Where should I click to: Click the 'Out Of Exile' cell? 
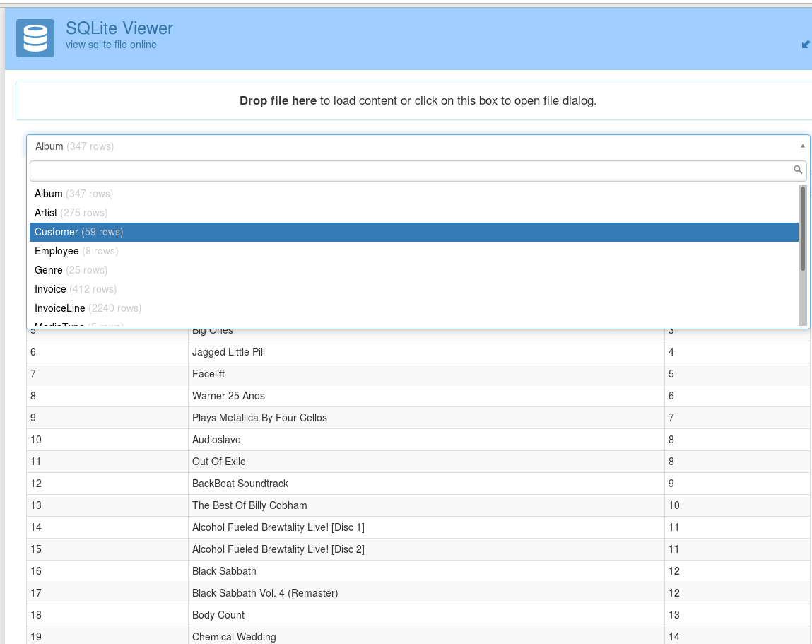click(x=426, y=462)
